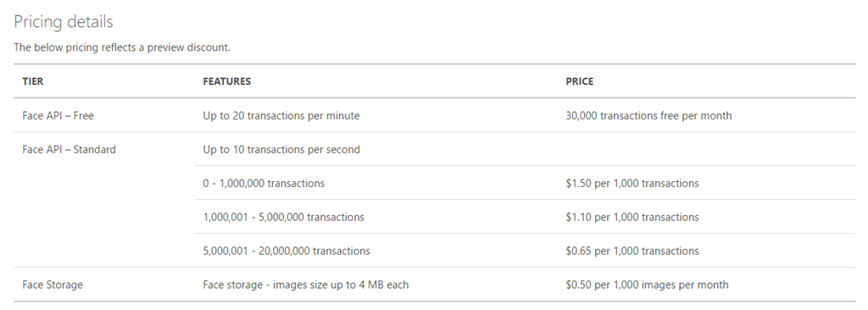Click Up to 20 transactions per minute
The image size is (868, 310).
point(281,116)
